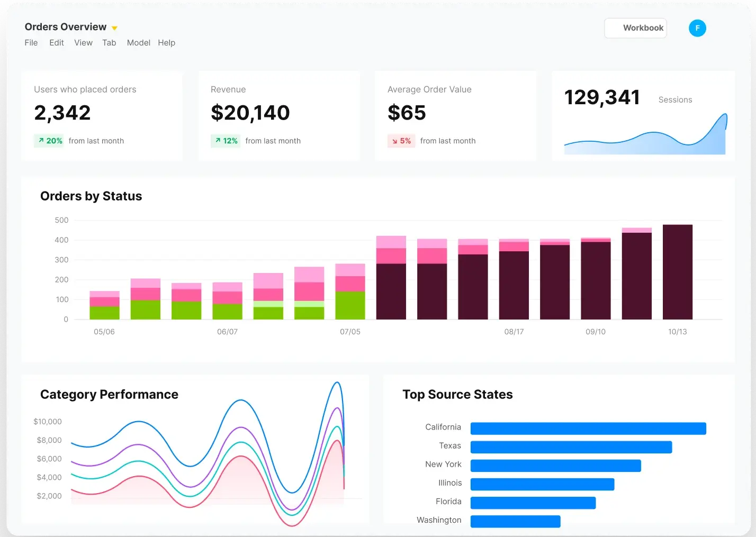Click the $2,000 axis label
The height and width of the screenshot is (537, 756).
(49, 496)
